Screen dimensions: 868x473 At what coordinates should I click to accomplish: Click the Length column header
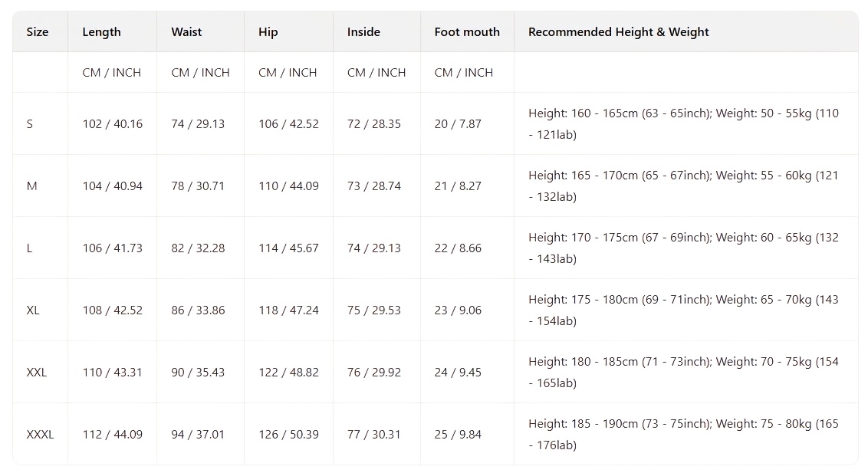coord(101,32)
